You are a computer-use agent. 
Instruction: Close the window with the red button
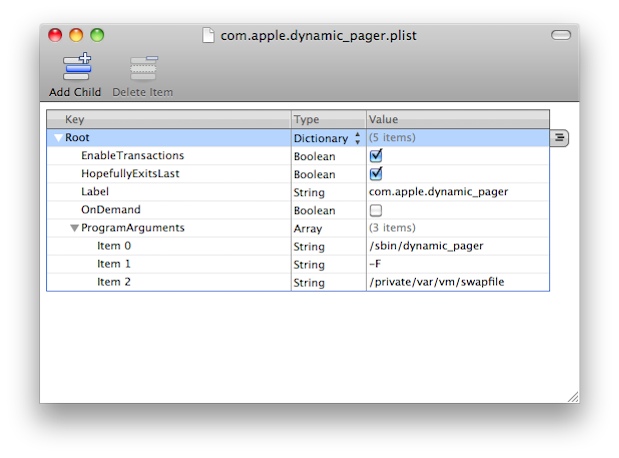(55, 35)
